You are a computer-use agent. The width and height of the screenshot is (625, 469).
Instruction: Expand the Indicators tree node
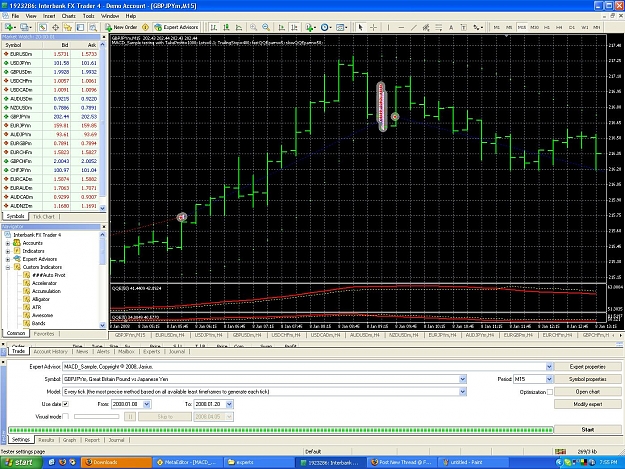click(8, 251)
